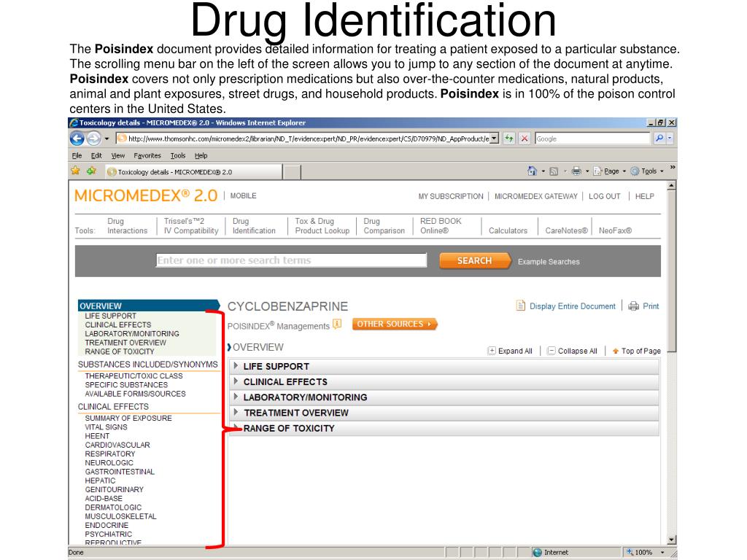Open Trissel's 2 IV Compatibility tool
This screenshot has height=560, width=747.
[191, 226]
